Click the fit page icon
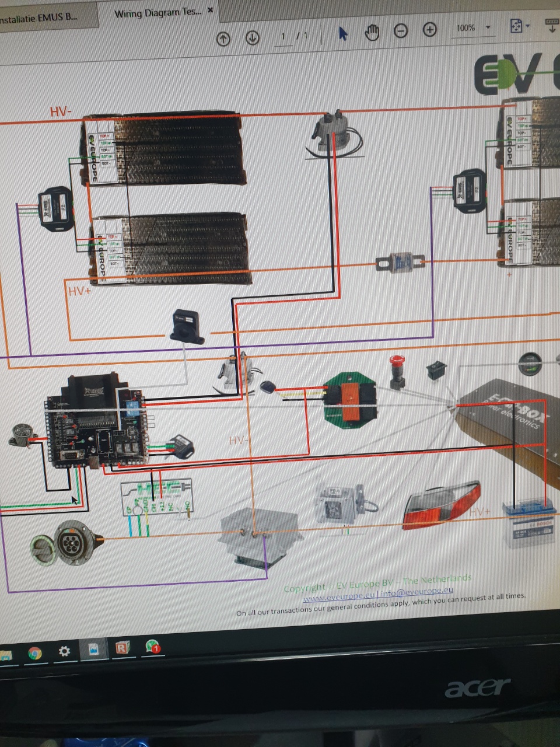 516,26
